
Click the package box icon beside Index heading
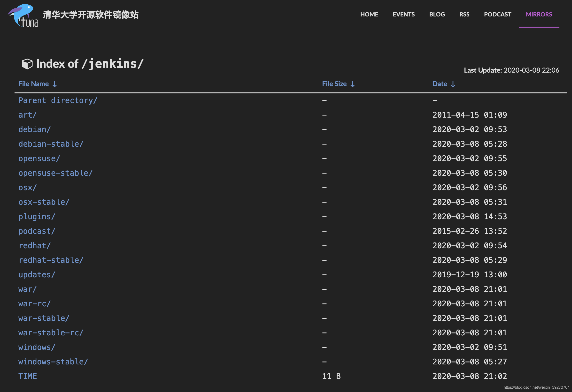[x=27, y=64]
